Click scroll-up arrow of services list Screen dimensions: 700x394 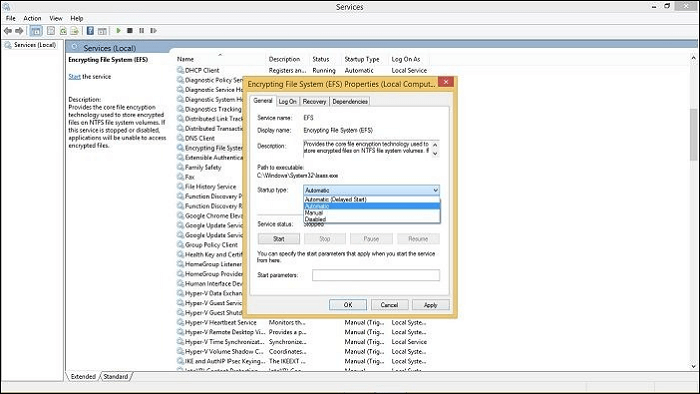(693, 58)
